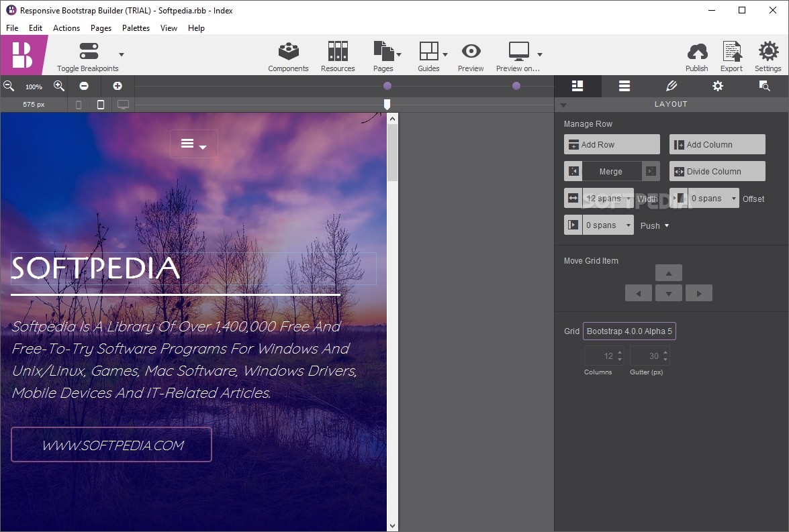
Task: Click the merge right arrow icon
Action: pyautogui.click(x=651, y=172)
